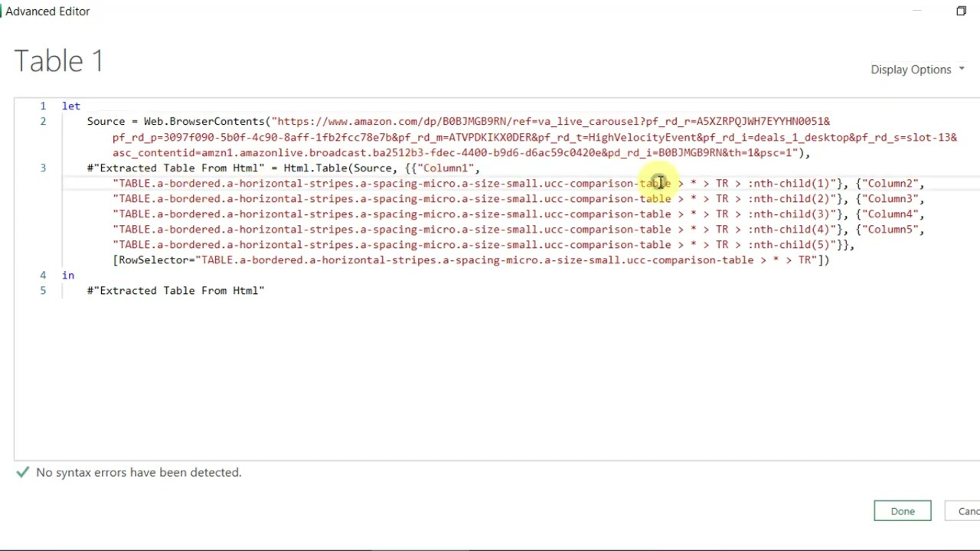
Task: Click the "Column4" string in code
Action: click(890, 214)
